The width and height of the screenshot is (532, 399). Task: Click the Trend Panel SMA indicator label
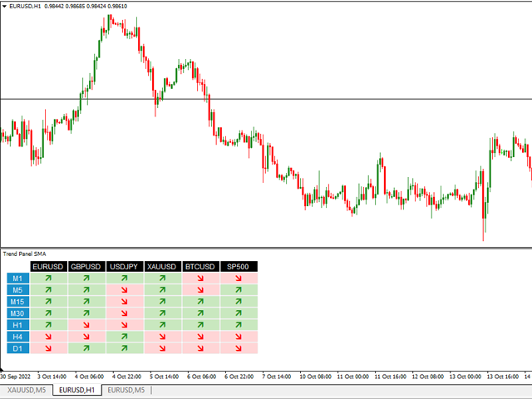tap(24, 254)
